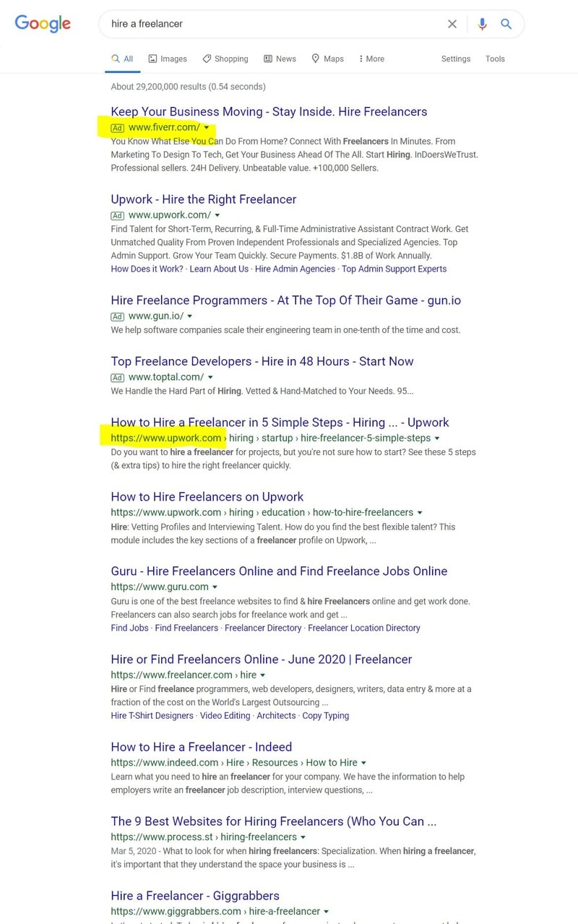The image size is (578, 924).
Task: Click the 'Ad' badge beside www.toptal.com
Action: (x=118, y=377)
